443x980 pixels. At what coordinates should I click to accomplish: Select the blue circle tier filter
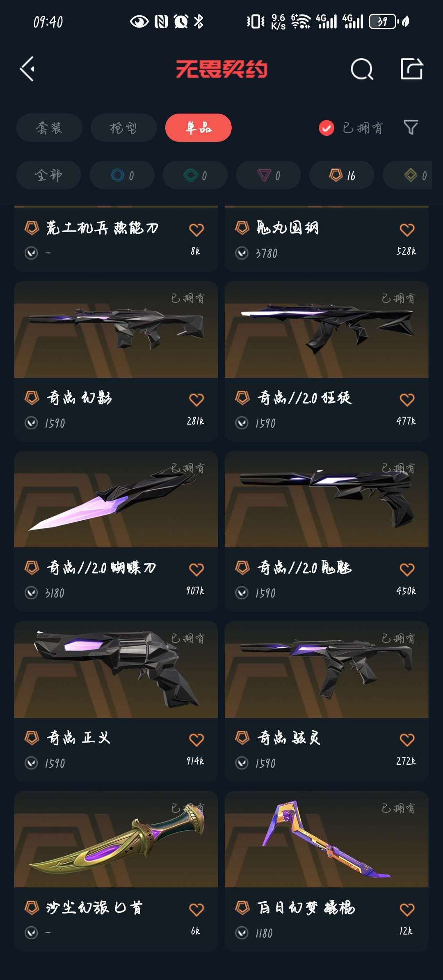point(122,175)
